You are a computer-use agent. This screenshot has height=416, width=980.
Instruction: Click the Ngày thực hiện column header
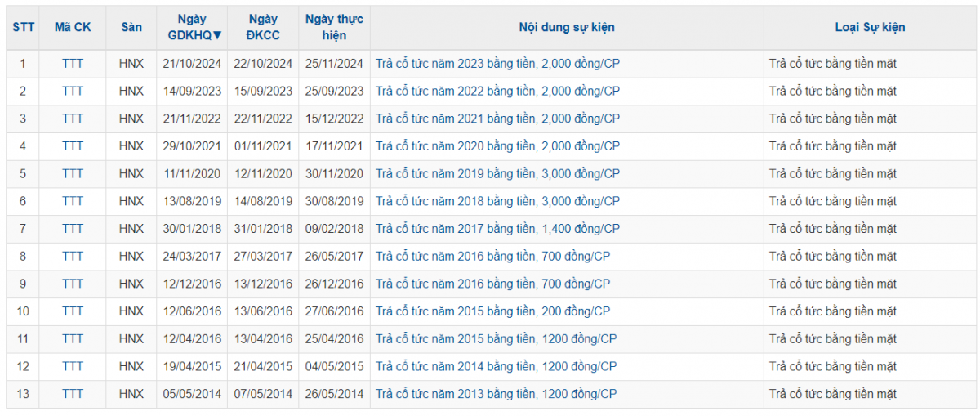(334, 27)
